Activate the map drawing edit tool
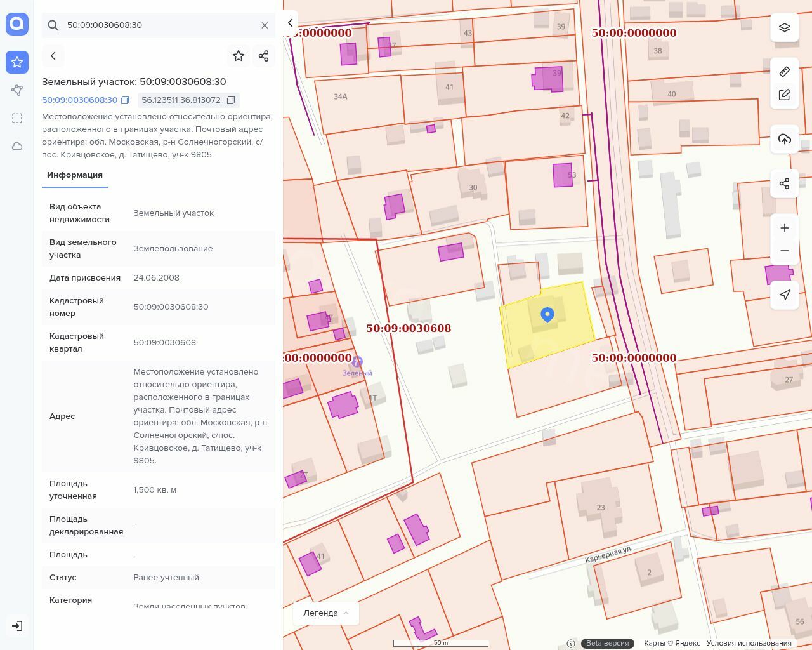The image size is (812, 650). 785,95
